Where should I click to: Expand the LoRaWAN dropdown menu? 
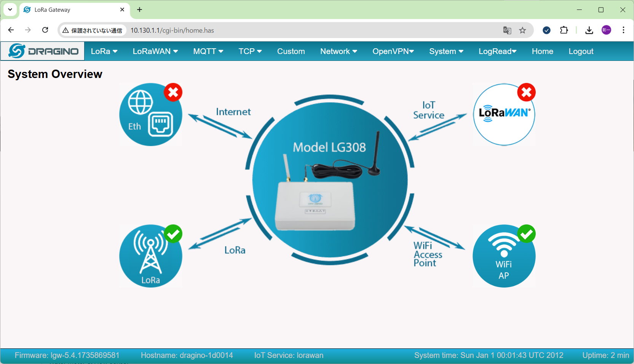tap(155, 51)
